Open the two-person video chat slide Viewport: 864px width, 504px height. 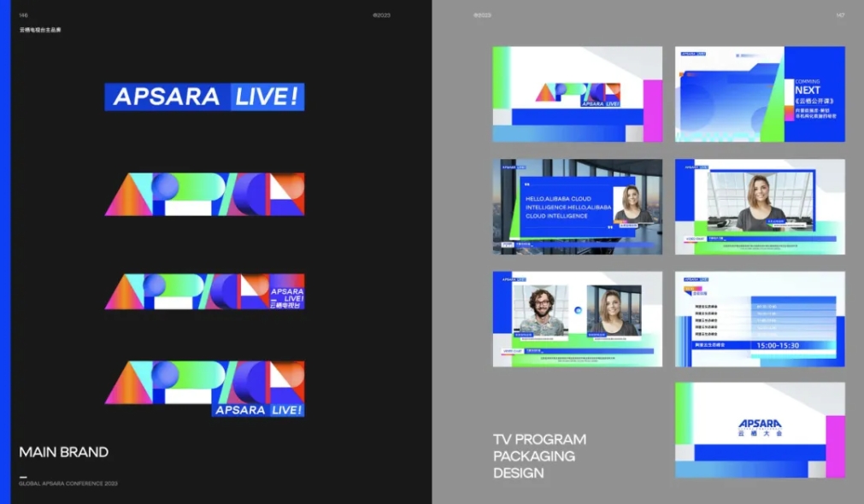(x=577, y=319)
